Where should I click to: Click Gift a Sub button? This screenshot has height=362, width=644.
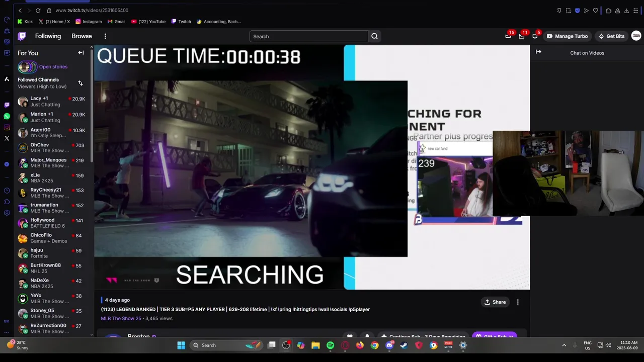pyautogui.click(x=495, y=336)
